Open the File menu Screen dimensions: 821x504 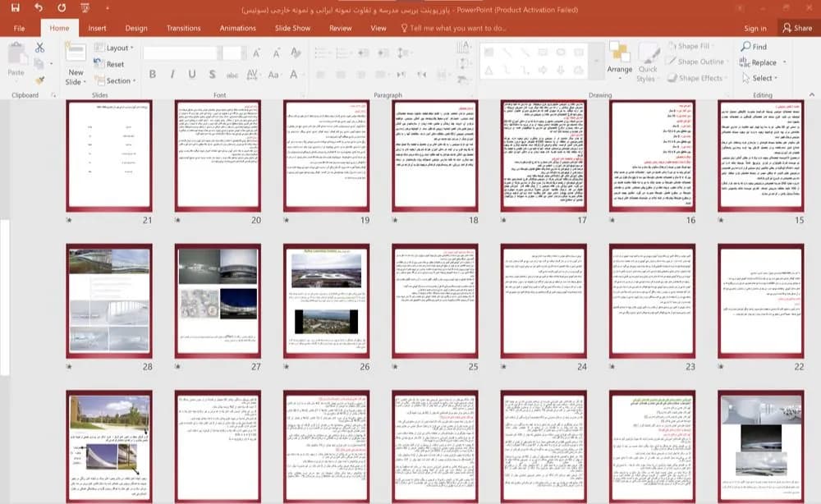20,28
